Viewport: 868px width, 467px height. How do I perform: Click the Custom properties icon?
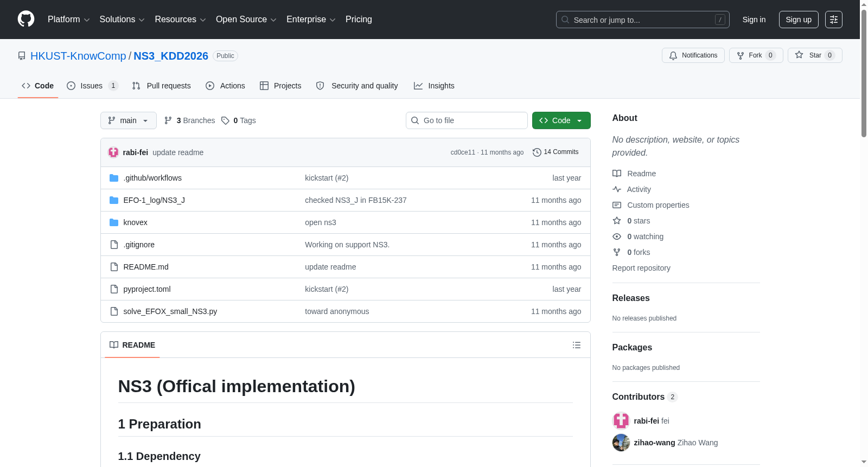pyautogui.click(x=617, y=205)
